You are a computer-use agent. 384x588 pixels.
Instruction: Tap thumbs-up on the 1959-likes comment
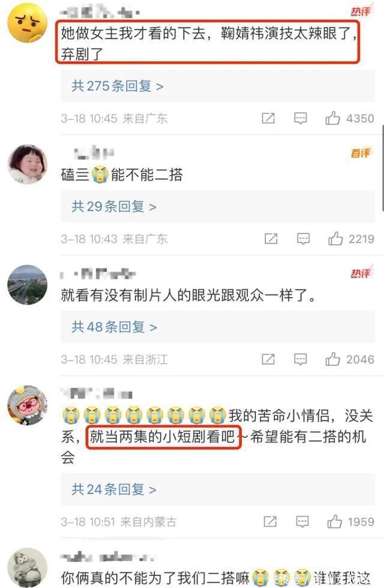[334, 521]
